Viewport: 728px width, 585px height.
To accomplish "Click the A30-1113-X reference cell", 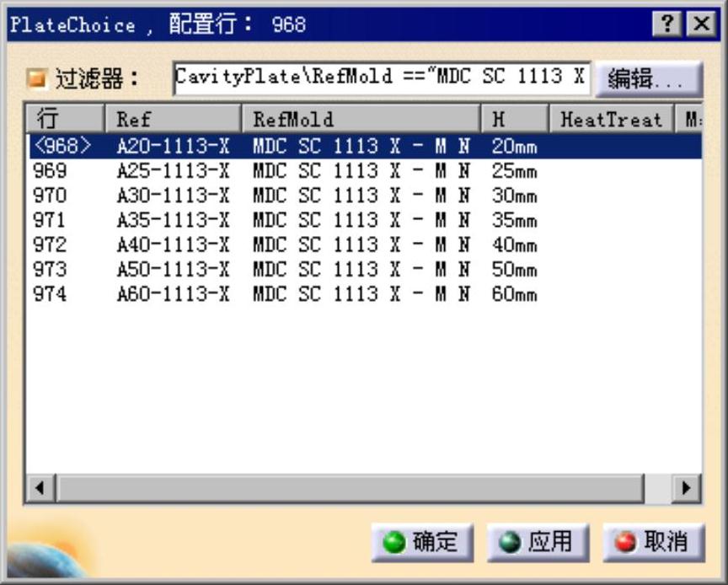I will pyautogui.click(x=174, y=196).
